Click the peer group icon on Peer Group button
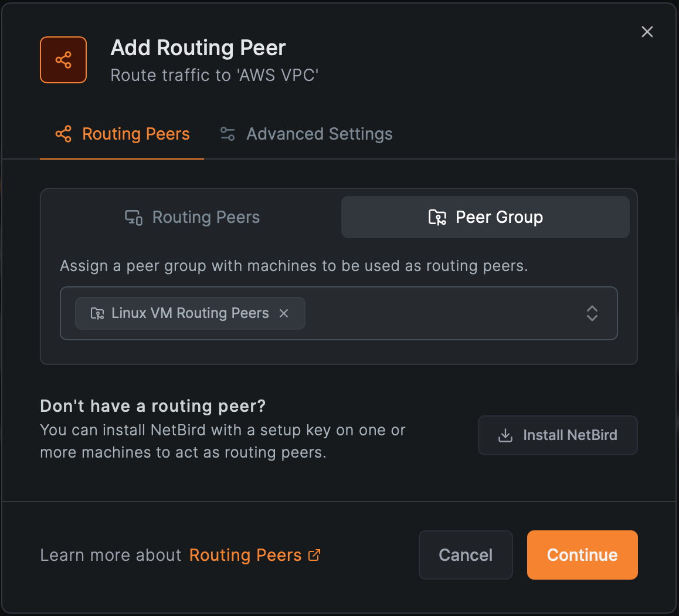This screenshot has height=616, width=679. (x=437, y=217)
